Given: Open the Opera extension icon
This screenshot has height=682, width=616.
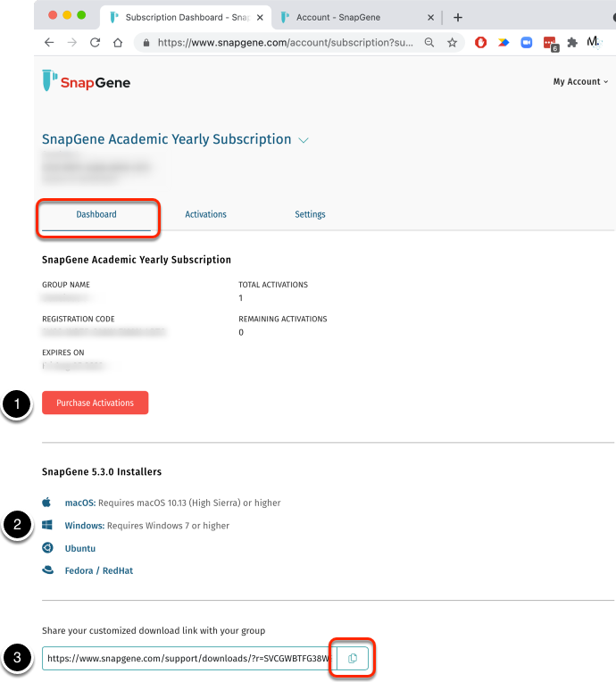Looking at the screenshot, I should pyautogui.click(x=481, y=42).
